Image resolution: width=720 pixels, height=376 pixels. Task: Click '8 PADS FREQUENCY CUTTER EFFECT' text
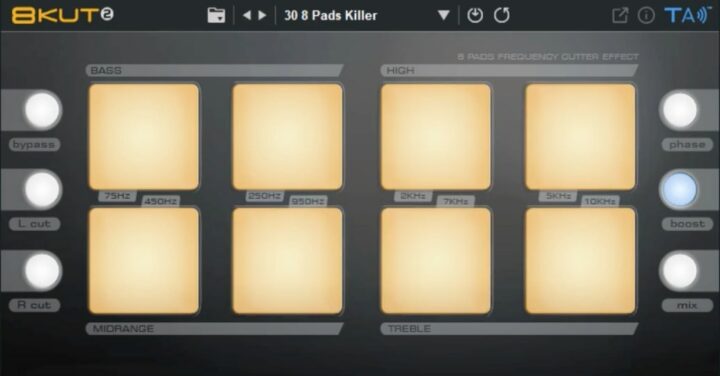[x=548, y=57]
